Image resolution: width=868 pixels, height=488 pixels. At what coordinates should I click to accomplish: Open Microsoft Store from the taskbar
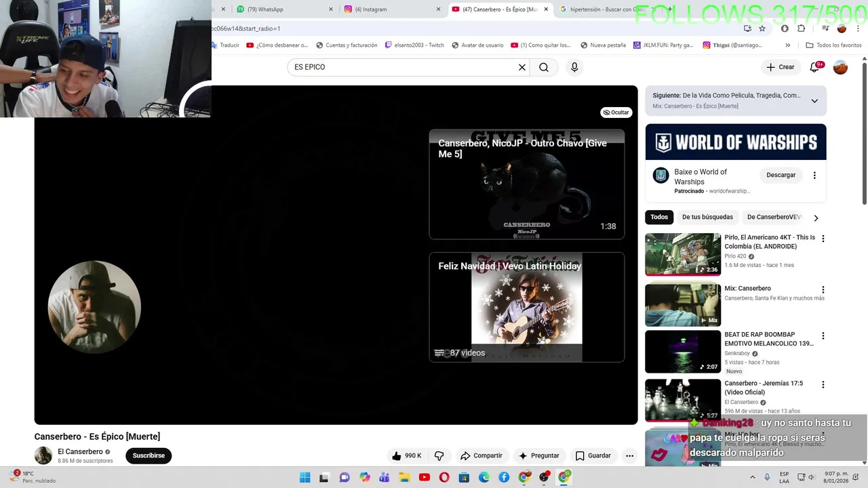point(464,477)
